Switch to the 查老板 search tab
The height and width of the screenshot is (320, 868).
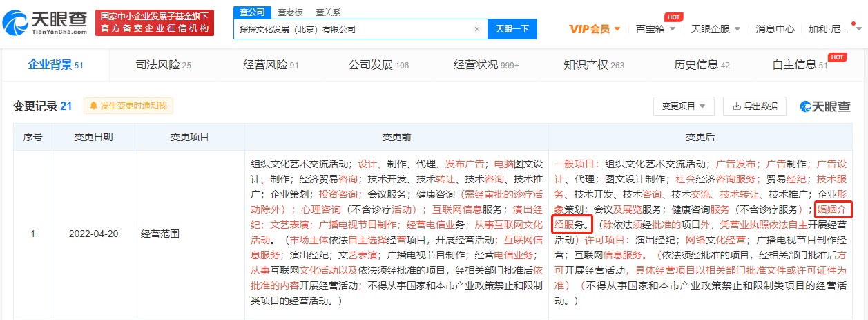pyautogui.click(x=291, y=12)
